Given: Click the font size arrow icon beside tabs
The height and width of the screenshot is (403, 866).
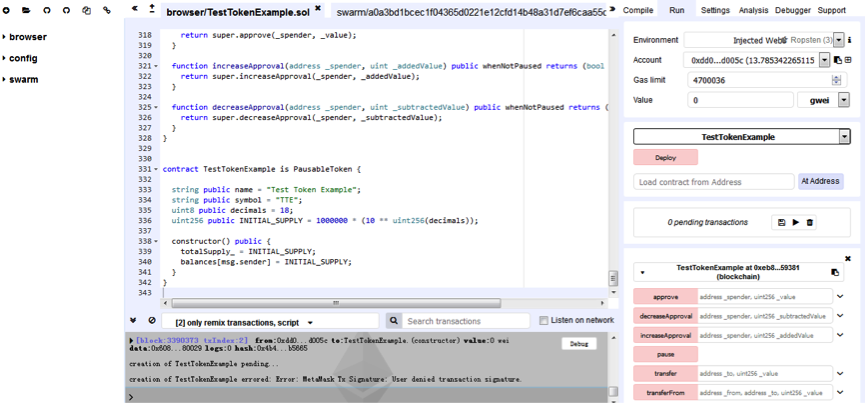Looking at the screenshot, I should coord(152,8).
